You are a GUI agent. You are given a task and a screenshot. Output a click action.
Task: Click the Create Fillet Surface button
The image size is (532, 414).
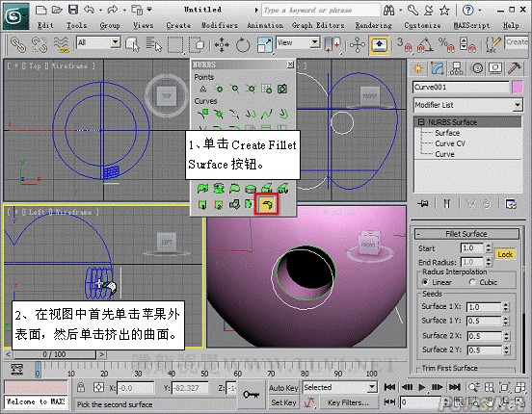coord(267,204)
